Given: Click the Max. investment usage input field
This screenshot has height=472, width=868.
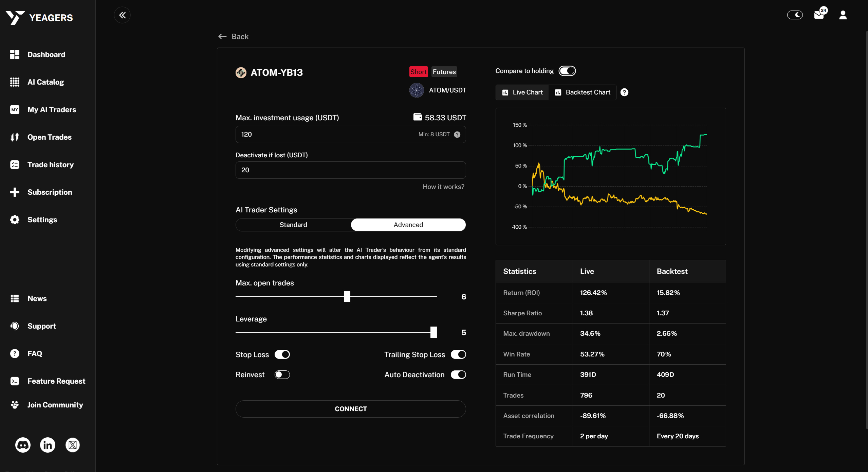Looking at the screenshot, I should pos(351,135).
